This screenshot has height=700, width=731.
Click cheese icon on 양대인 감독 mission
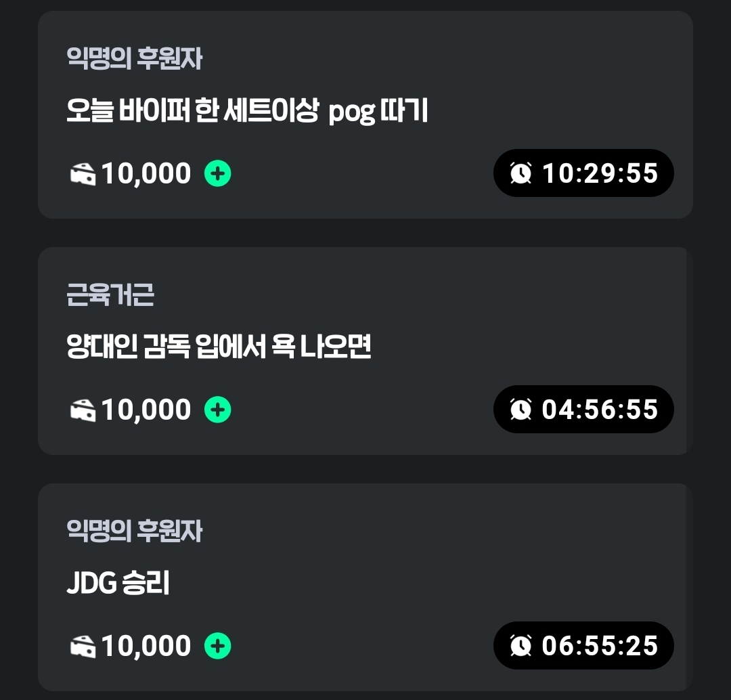click(83, 410)
